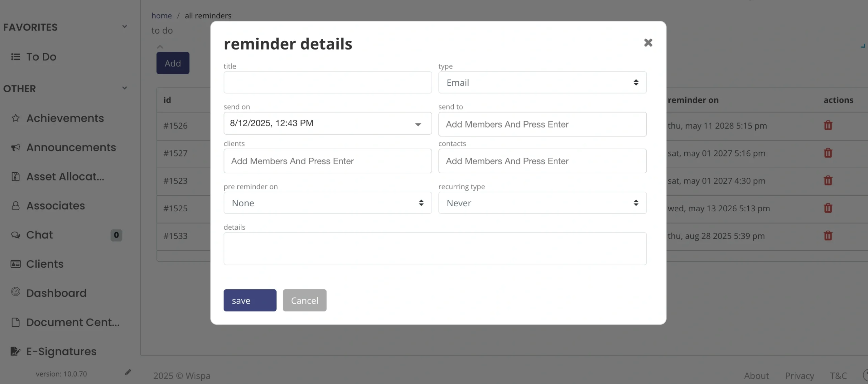Open the type dropdown showing Email
The image size is (868, 384).
542,82
